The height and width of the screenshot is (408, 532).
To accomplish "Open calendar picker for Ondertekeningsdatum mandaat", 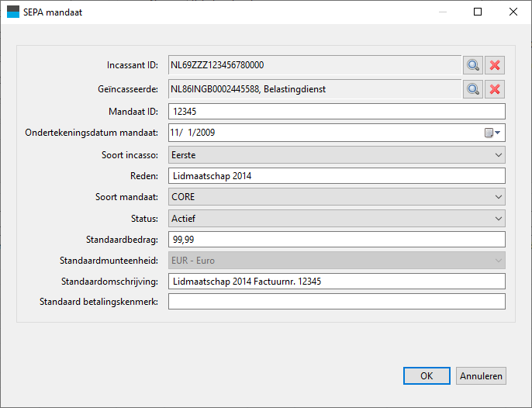I will point(492,133).
